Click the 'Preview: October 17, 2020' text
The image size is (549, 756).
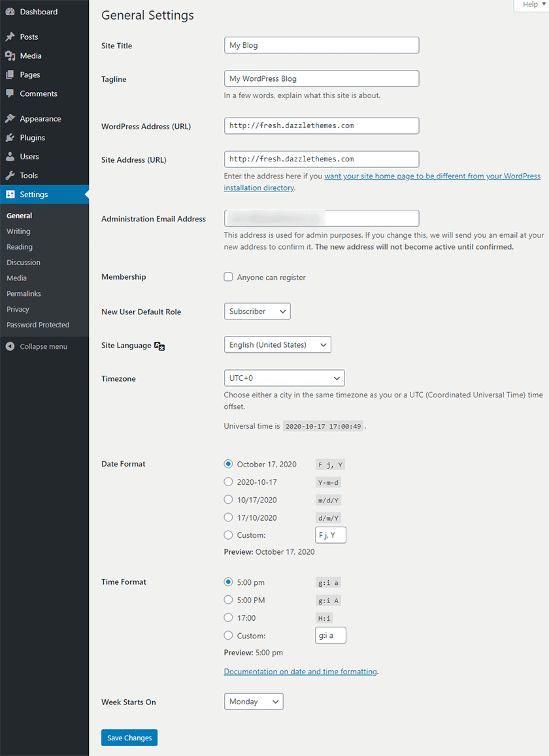coord(269,551)
